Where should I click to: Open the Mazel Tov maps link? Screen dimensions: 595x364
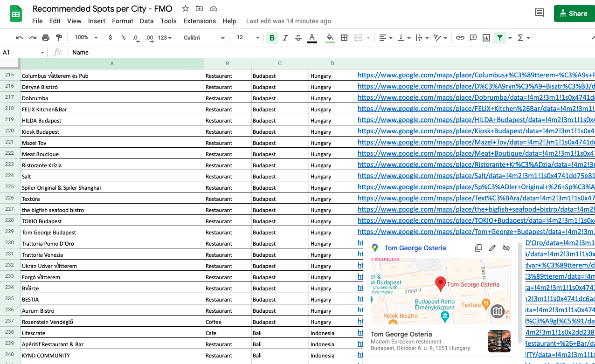click(x=476, y=142)
